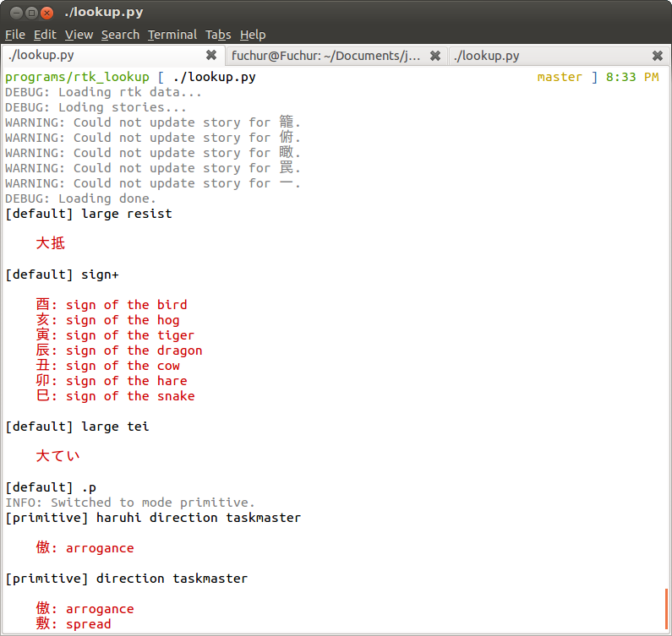Screen dimensions: 672x636
Task: Close the first ./lookup.py tab
Action: (x=211, y=55)
